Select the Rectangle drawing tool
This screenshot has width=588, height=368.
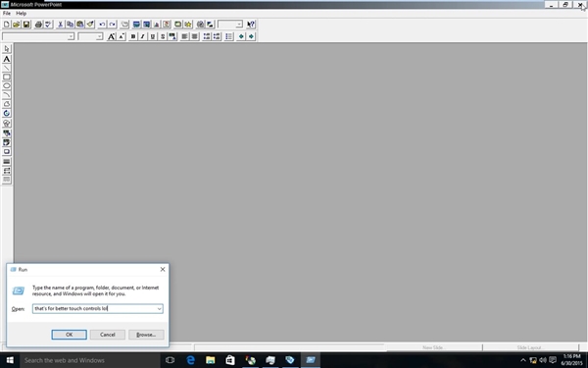click(x=7, y=77)
